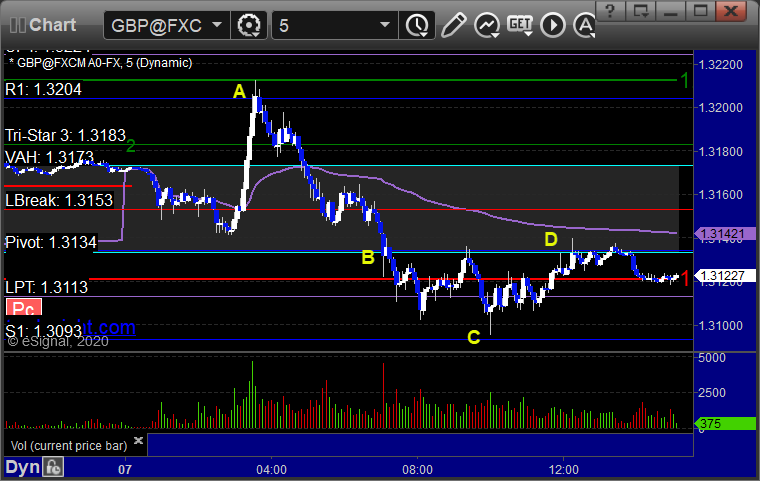Click the LPT: 1.3113 label
Screen dimensions: 760x481
pyautogui.click(x=47, y=287)
